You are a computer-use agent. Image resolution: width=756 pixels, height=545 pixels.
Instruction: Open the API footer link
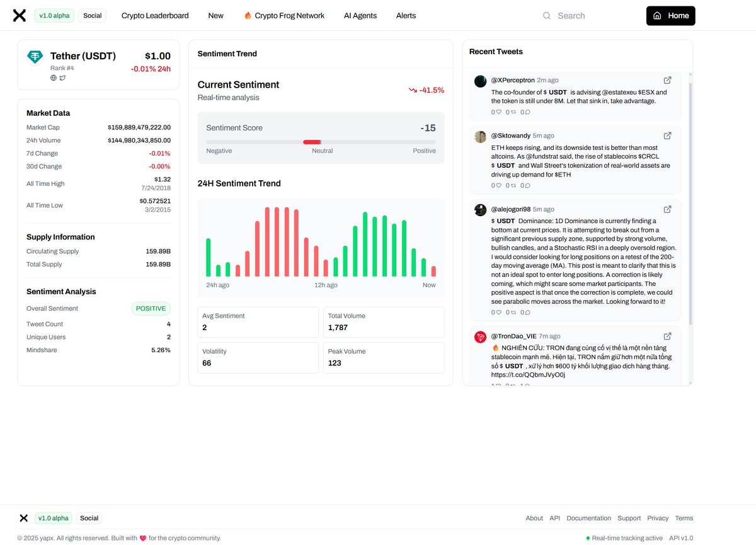click(554, 518)
